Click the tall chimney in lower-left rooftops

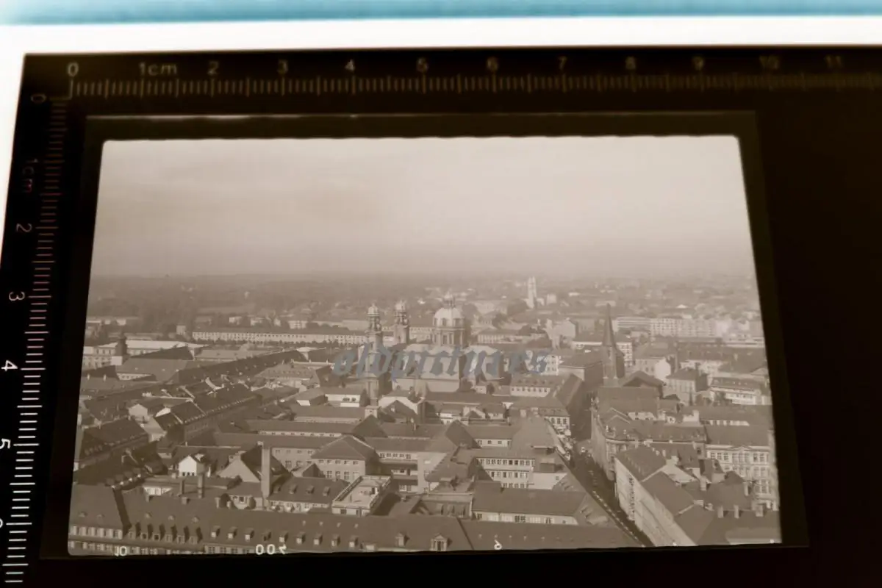click(x=265, y=470)
